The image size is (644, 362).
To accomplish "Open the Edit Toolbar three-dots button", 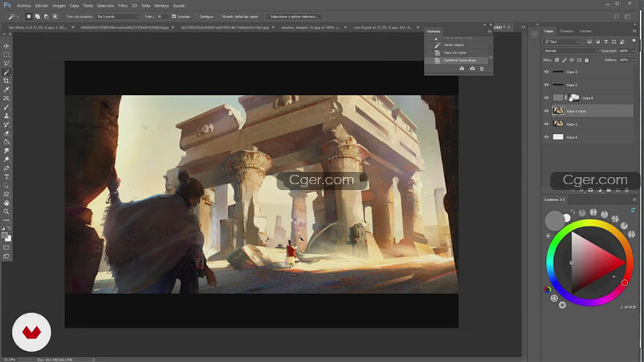I will (6, 220).
